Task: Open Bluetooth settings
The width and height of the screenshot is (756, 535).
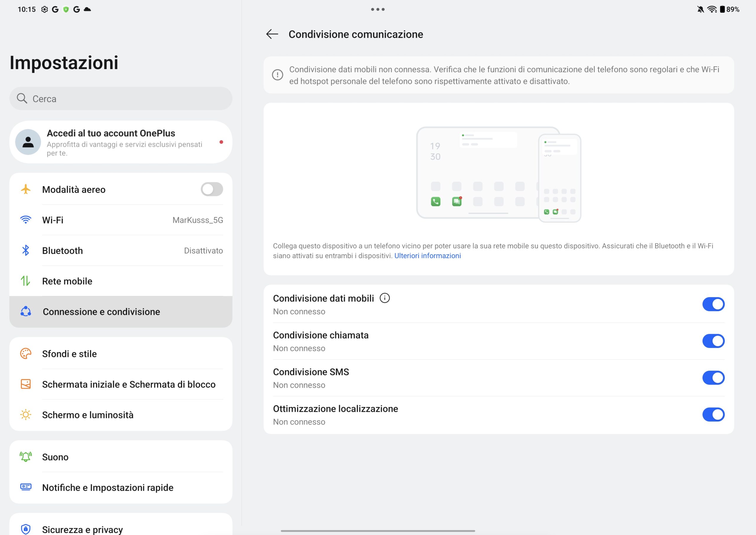Action: point(121,251)
